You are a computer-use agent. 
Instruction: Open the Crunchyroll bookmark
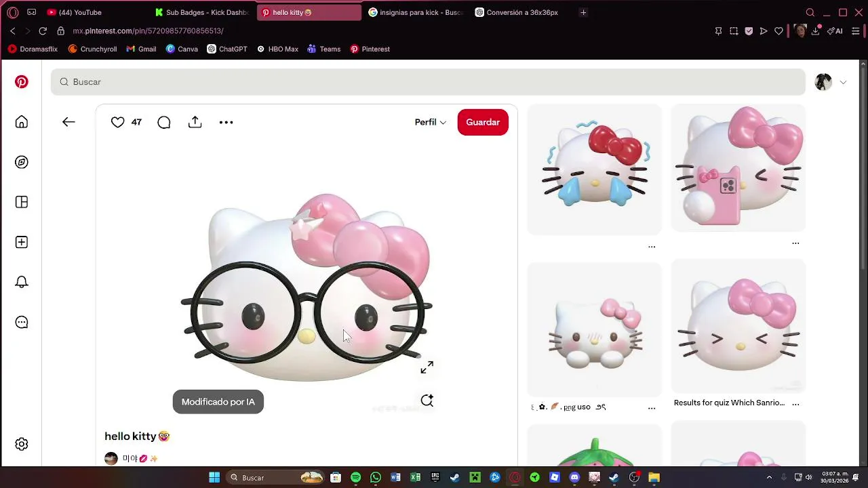click(92, 49)
